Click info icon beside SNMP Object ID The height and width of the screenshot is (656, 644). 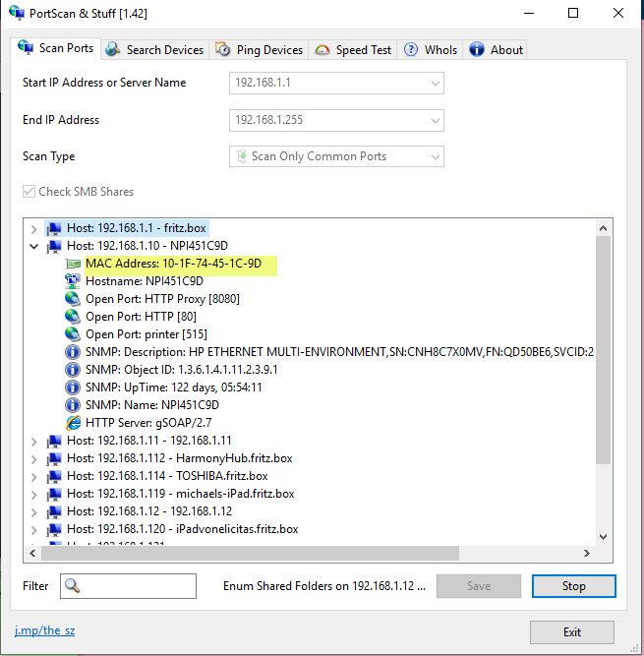pos(73,370)
